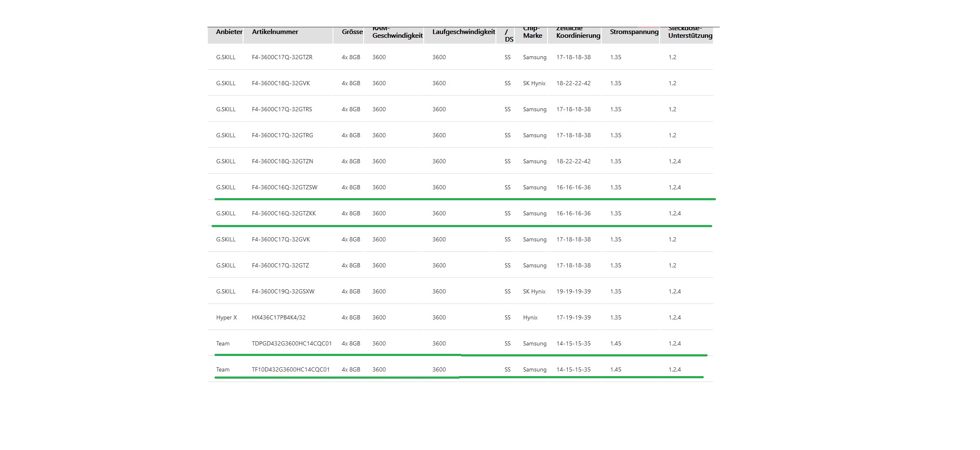Click timing 16-16-16-36 in F4-3600C16Q-32GTZKK row
This screenshot has height=450, width=980.
574,213
